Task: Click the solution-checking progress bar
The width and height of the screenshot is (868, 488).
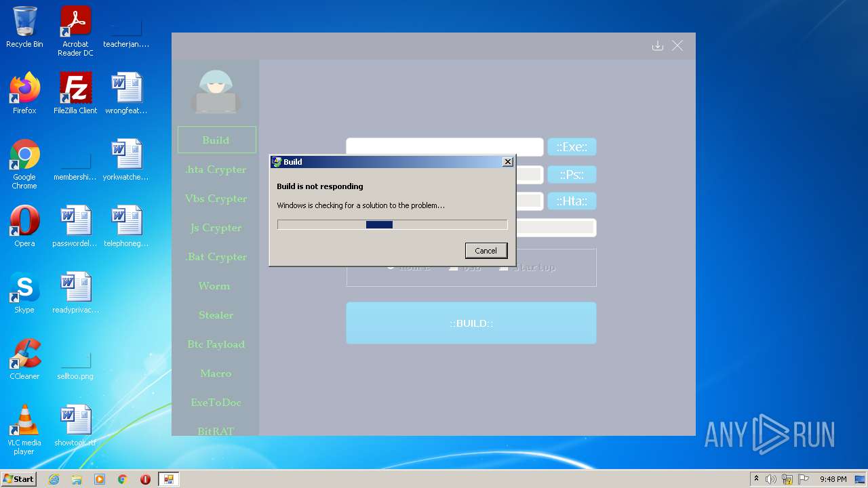Action: coord(393,224)
